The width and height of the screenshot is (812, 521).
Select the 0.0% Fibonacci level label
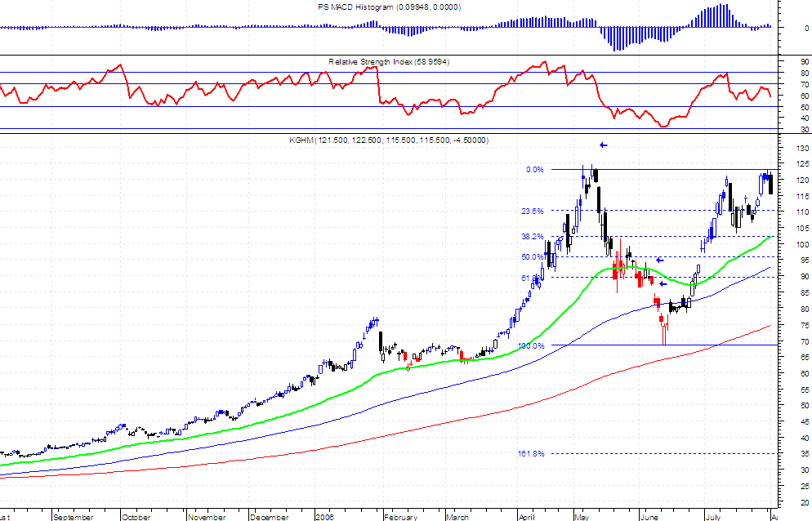pos(535,170)
